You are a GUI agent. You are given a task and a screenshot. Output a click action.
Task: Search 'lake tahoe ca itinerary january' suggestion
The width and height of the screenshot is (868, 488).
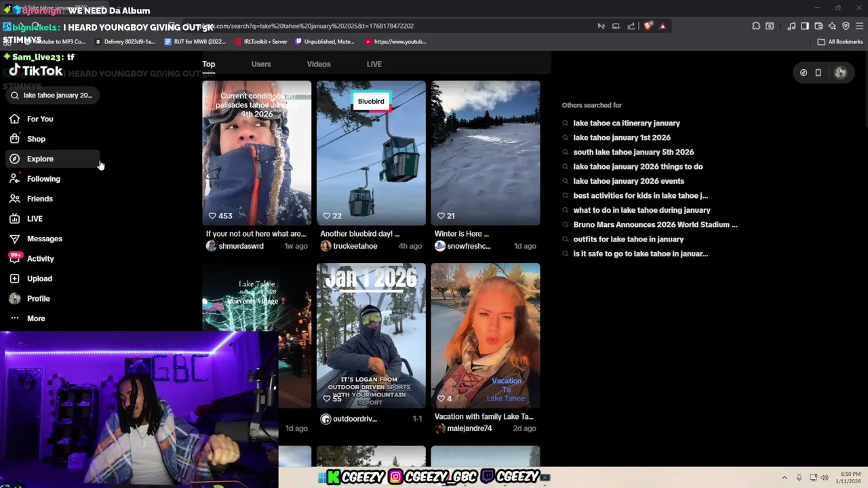627,123
